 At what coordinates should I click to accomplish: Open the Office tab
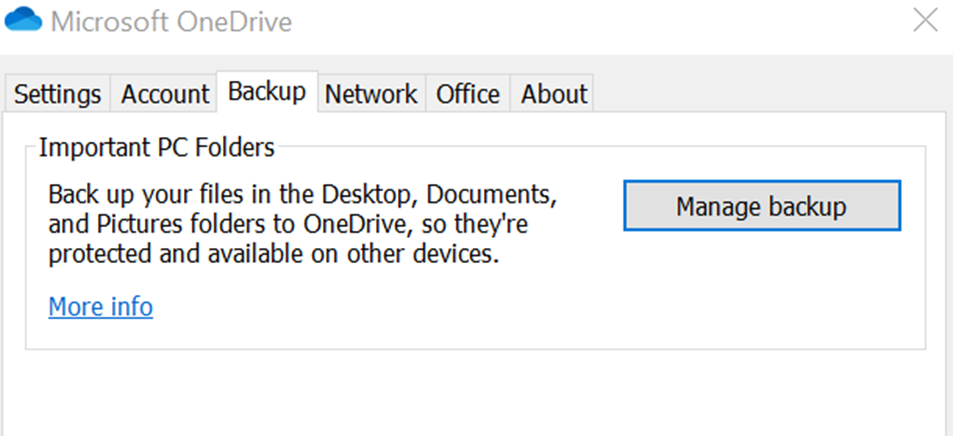click(468, 94)
